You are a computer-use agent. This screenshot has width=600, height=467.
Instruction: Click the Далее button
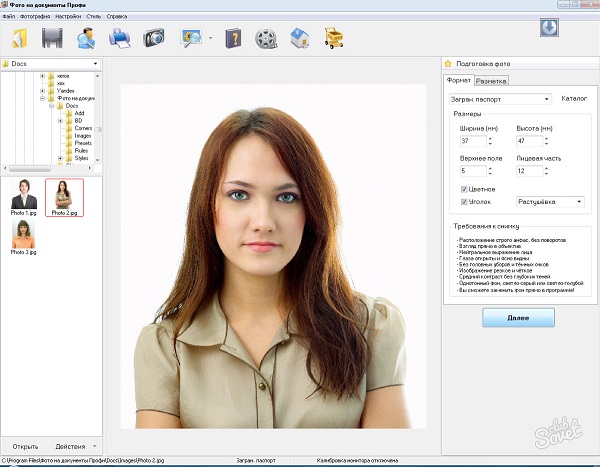coord(518,318)
